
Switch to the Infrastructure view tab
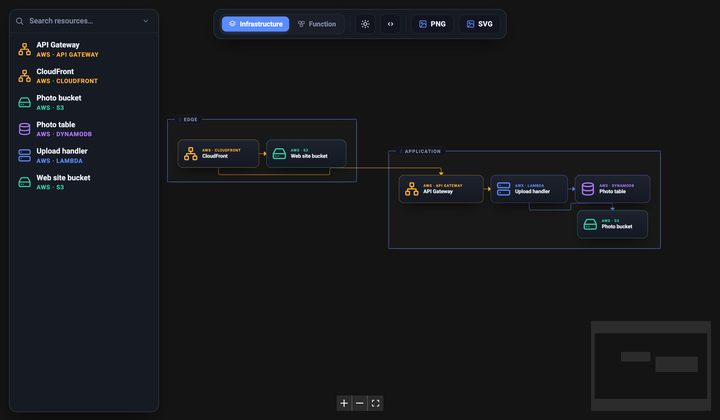255,24
